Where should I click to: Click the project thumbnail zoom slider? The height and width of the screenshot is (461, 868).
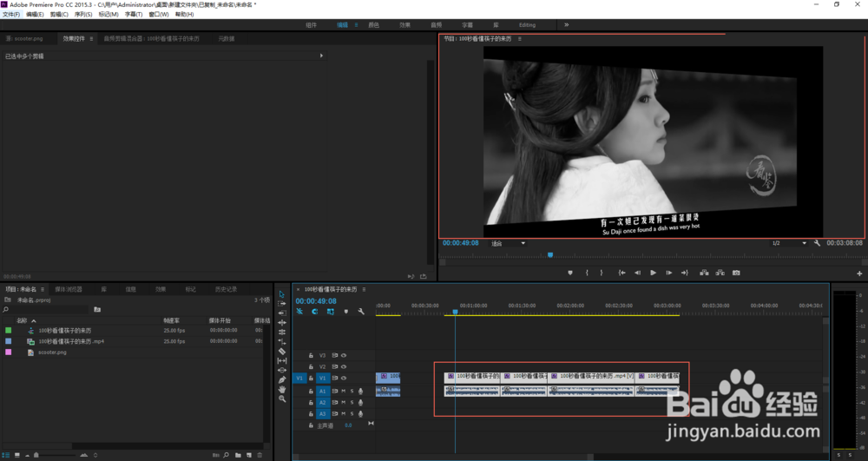click(x=36, y=455)
